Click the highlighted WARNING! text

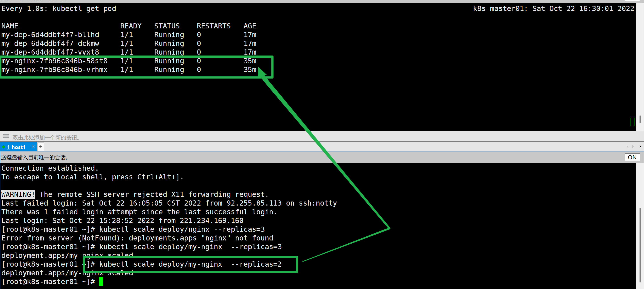tap(18, 194)
